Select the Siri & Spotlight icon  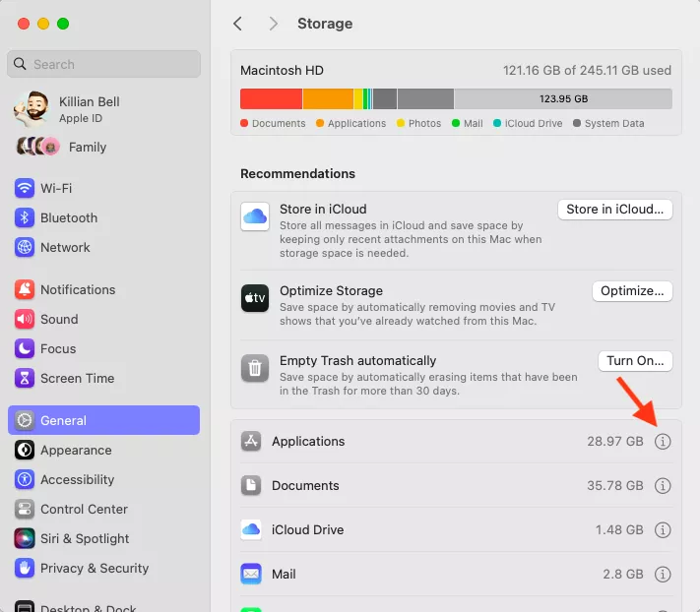coord(25,539)
